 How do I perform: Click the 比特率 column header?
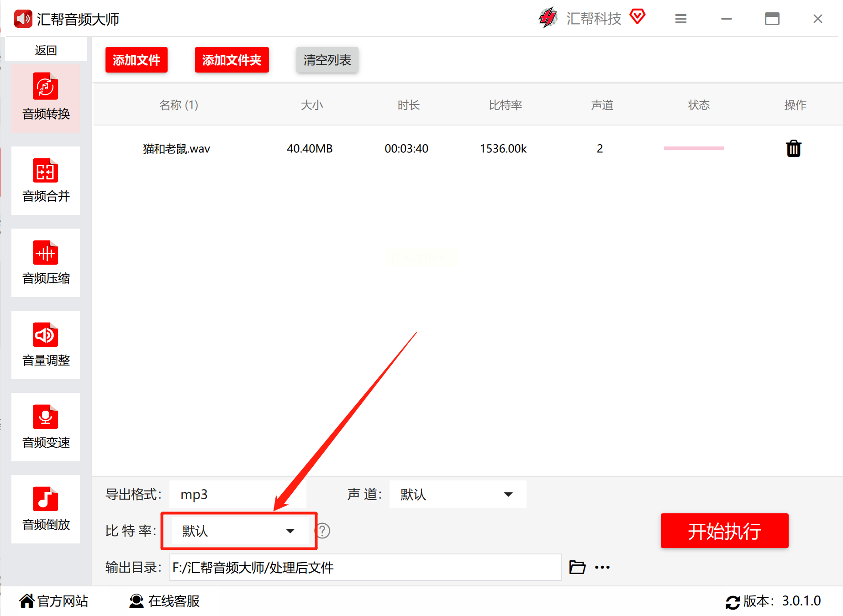(x=505, y=105)
